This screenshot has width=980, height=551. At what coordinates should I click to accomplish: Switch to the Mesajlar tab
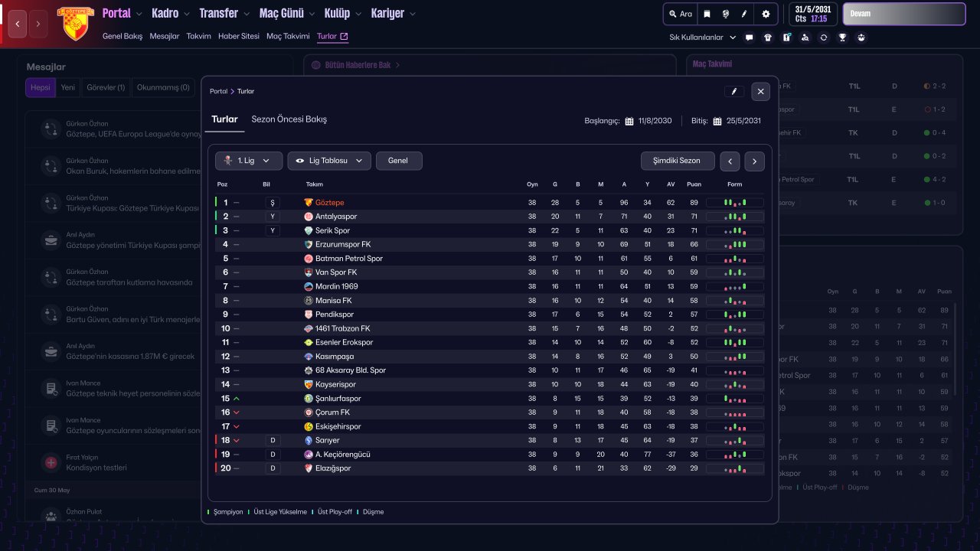pyautogui.click(x=165, y=36)
